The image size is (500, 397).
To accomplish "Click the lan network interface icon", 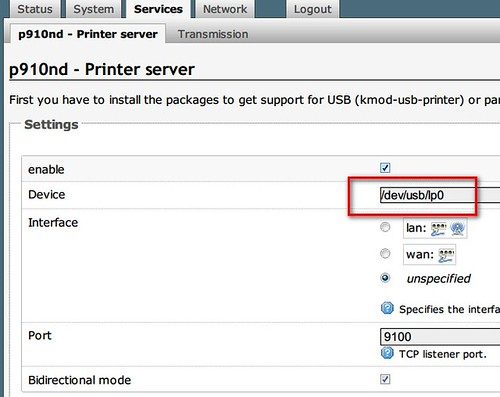I will coord(438,229).
